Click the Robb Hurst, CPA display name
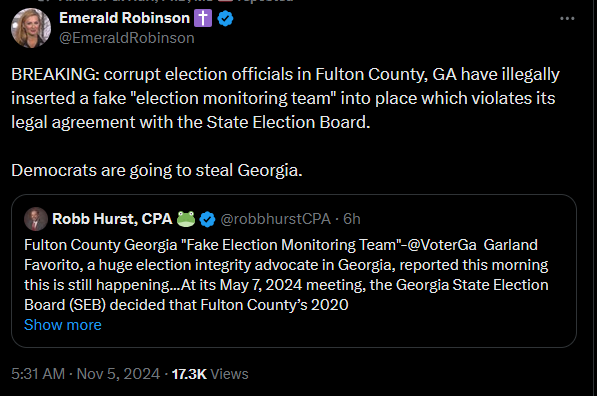597x396 pixels. coord(112,219)
